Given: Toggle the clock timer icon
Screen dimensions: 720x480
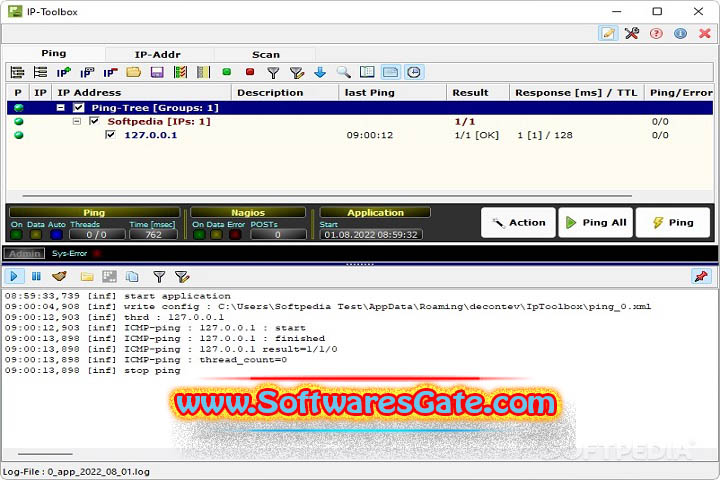Looking at the screenshot, I should [414, 72].
